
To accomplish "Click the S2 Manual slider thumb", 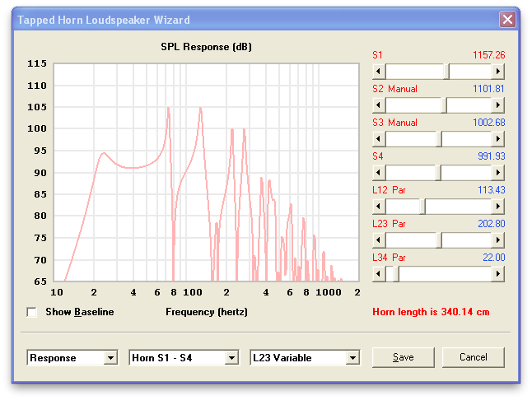I will (x=443, y=105).
